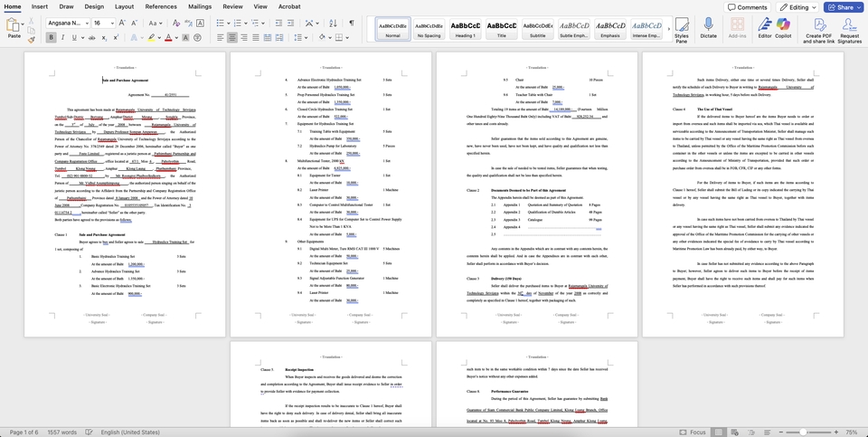This screenshot has height=437, width=868.
Task: Open font color dropdown arrow
Action: tap(176, 38)
